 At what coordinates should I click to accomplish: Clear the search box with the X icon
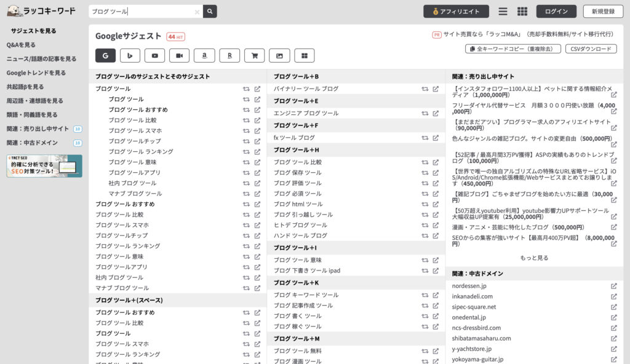197,11
